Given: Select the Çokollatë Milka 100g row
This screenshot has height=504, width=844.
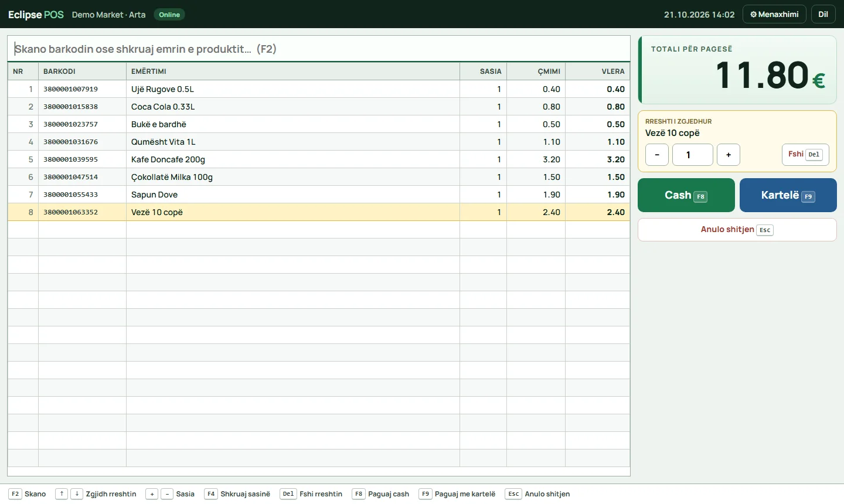Looking at the screenshot, I should click(319, 177).
